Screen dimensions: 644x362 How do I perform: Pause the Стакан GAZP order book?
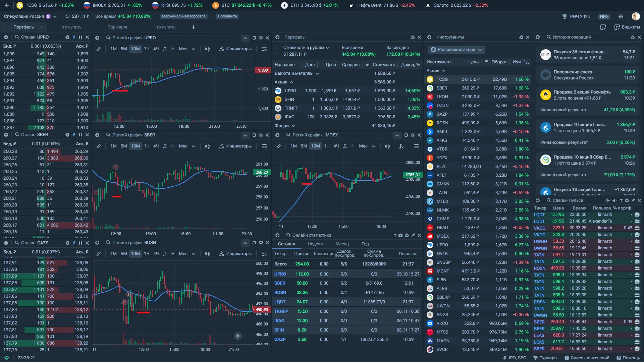coord(80,243)
